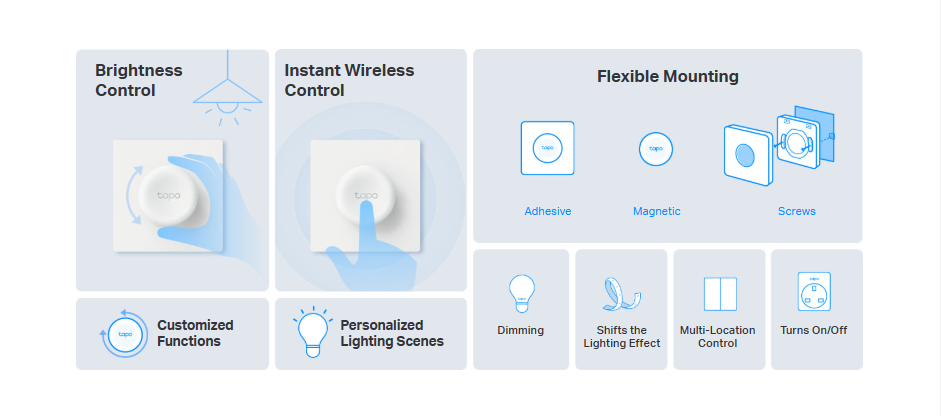Viewport: 941px width, 416px height.
Task: Select the Adhesive mounting square plate icon
Action: [547, 148]
